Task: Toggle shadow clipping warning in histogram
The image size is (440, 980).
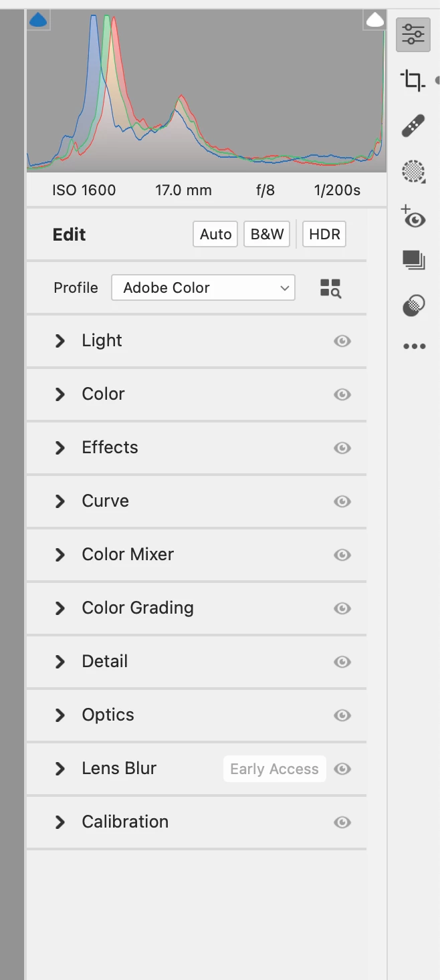Action: pyautogui.click(x=39, y=20)
